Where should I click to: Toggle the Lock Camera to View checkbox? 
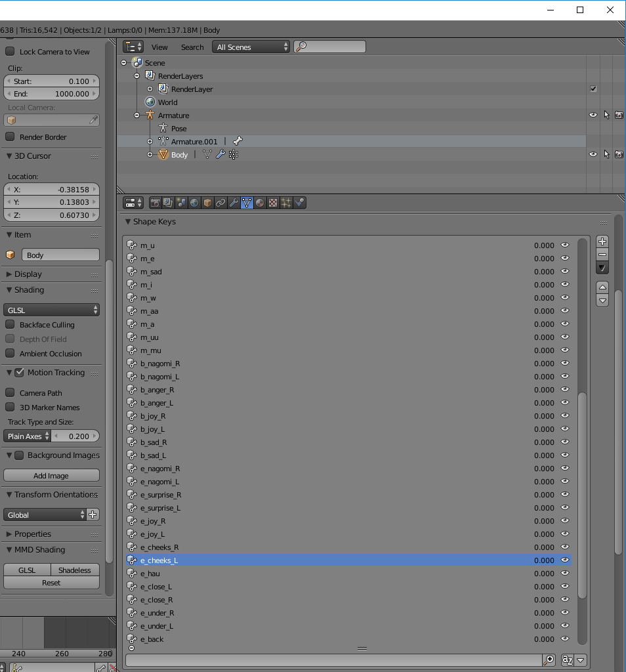point(10,51)
